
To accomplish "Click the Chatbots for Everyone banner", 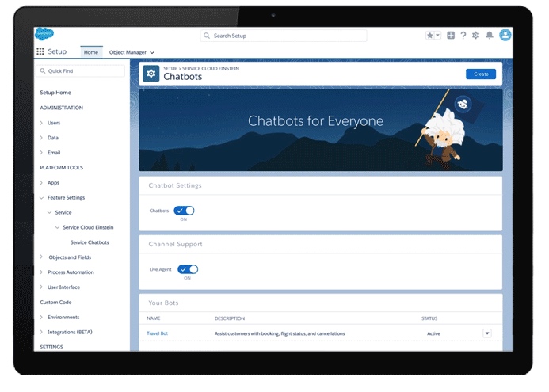I will [321, 130].
